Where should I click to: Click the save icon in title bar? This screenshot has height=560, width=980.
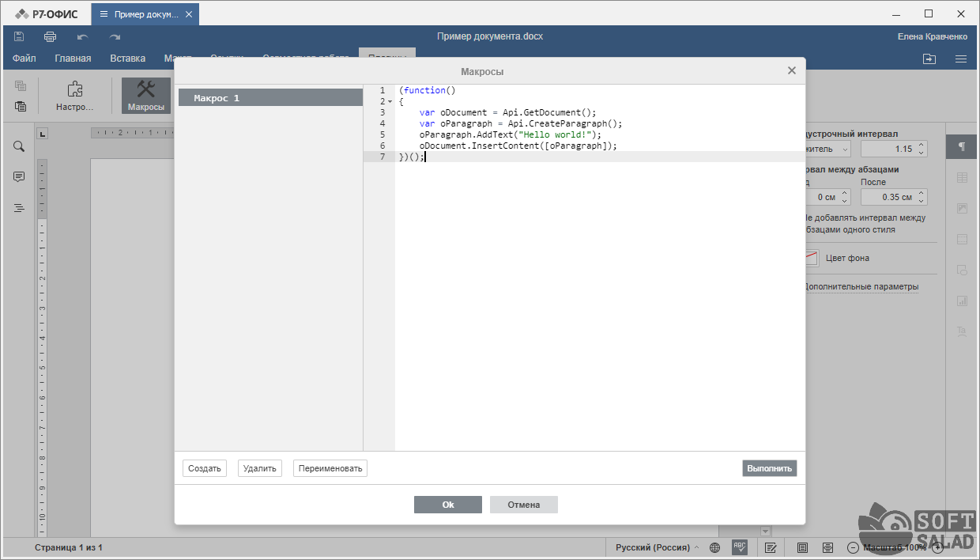[x=19, y=36]
